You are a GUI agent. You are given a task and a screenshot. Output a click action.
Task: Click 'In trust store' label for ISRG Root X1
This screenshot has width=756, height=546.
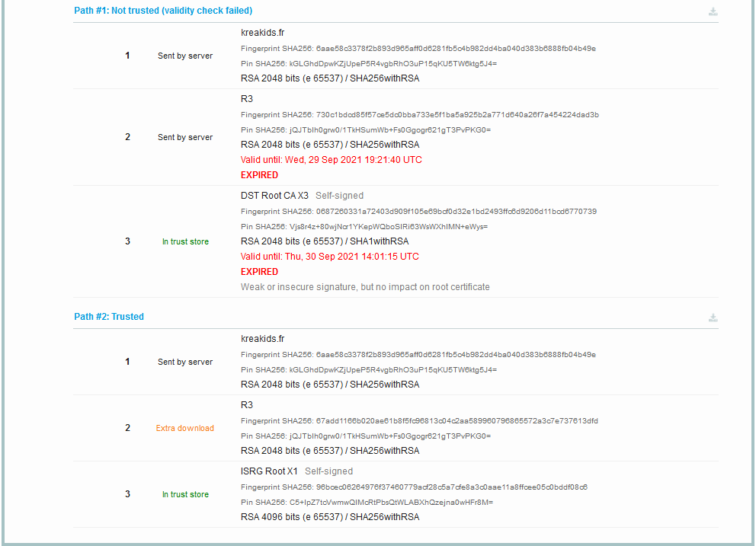(185, 495)
